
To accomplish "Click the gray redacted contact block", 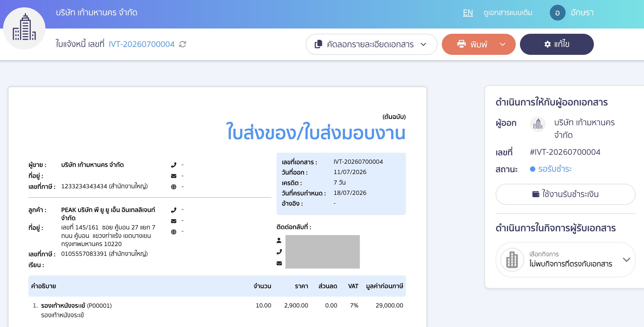I will [x=323, y=252].
